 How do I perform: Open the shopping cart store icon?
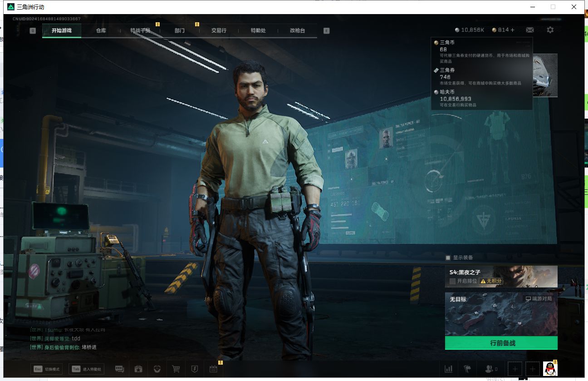(x=176, y=369)
